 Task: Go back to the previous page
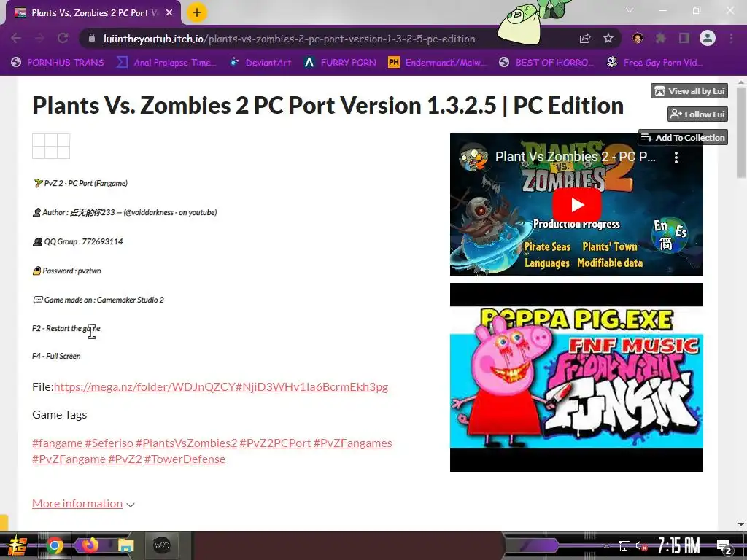[x=16, y=38]
